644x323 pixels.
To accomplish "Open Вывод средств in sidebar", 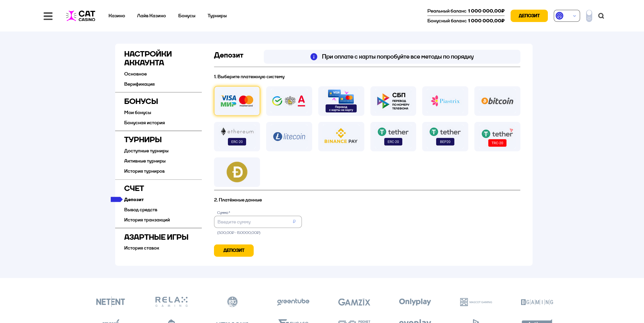I will coord(141,210).
